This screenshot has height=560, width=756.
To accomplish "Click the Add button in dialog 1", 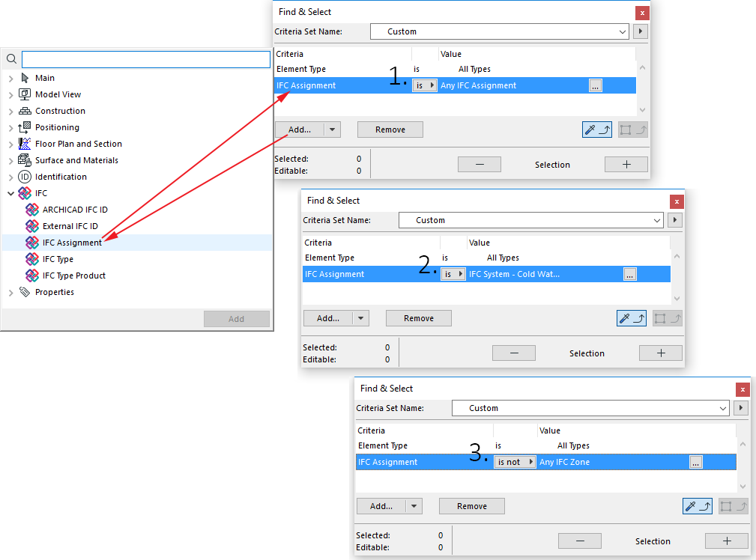I will [300, 130].
